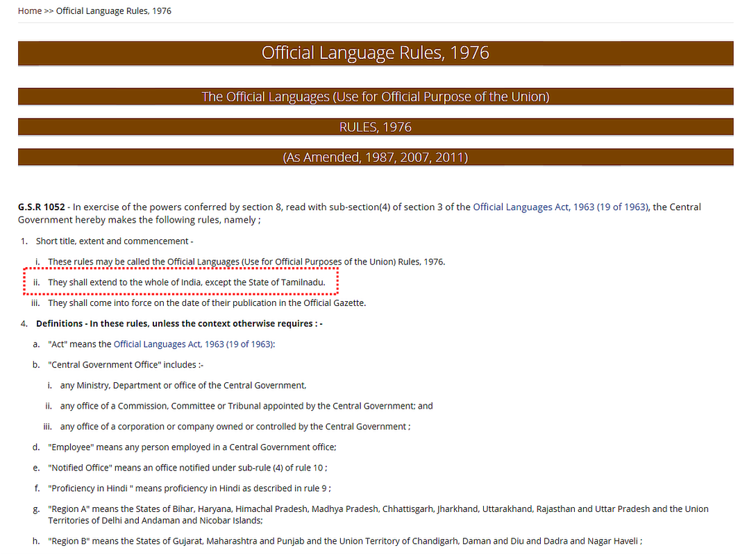
Task: Open Official Languages Act link in "Act" definition
Action: (194, 344)
